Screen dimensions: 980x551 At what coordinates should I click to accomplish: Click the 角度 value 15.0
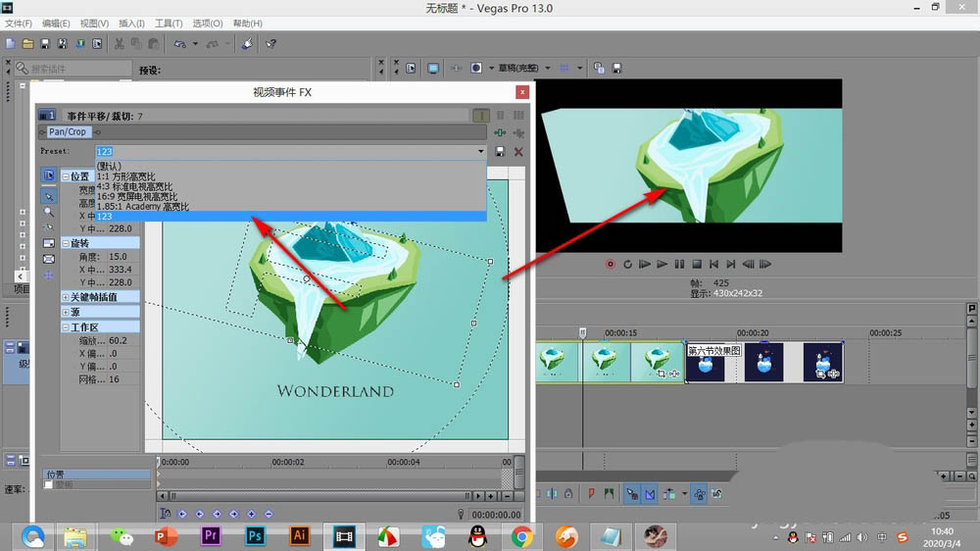118,257
